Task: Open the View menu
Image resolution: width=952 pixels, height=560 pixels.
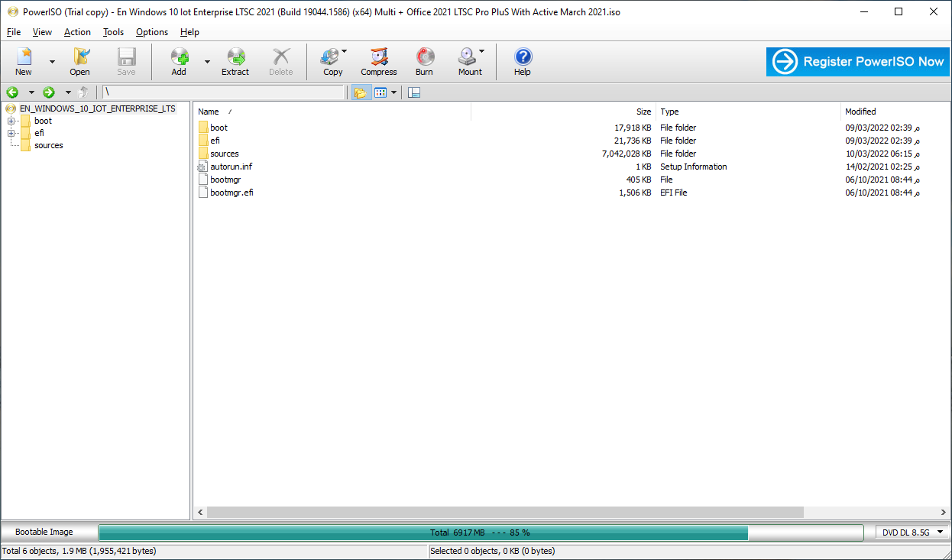Action: (42, 32)
